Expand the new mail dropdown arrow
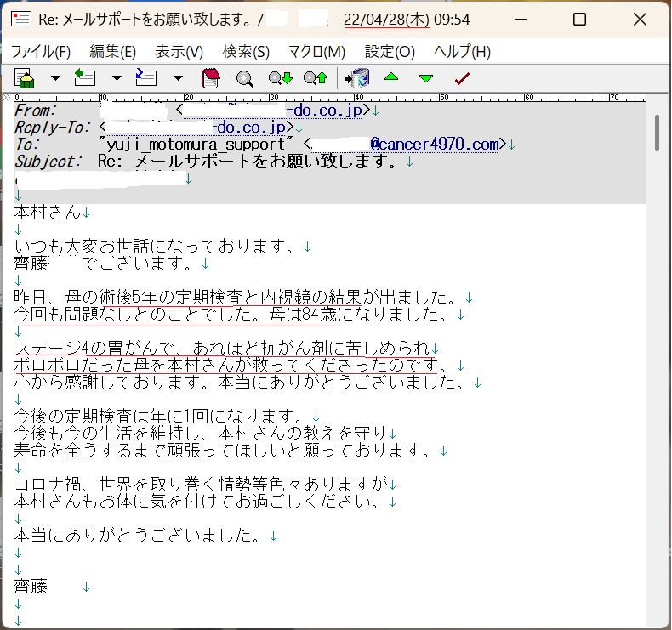Image resolution: width=672 pixels, height=630 pixels. pos(55,78)
